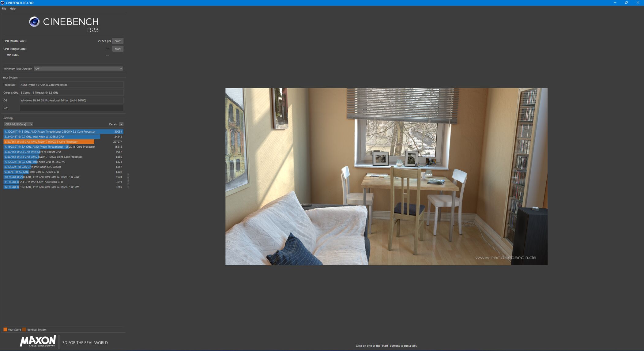644x351 pixels.
Task: Restore down the Cinebench window
Action: pyautogui.click(x=627, y=3)
